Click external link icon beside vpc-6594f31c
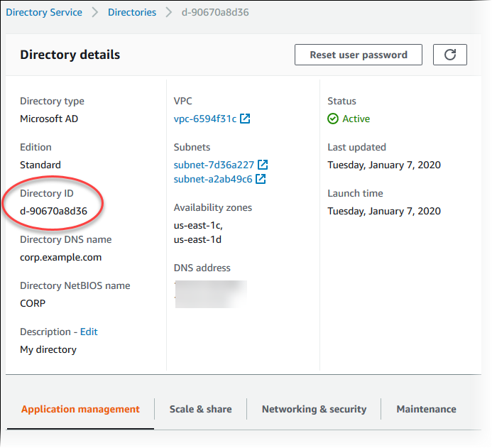This screenshot has width=492, height=448. point(245,119)
